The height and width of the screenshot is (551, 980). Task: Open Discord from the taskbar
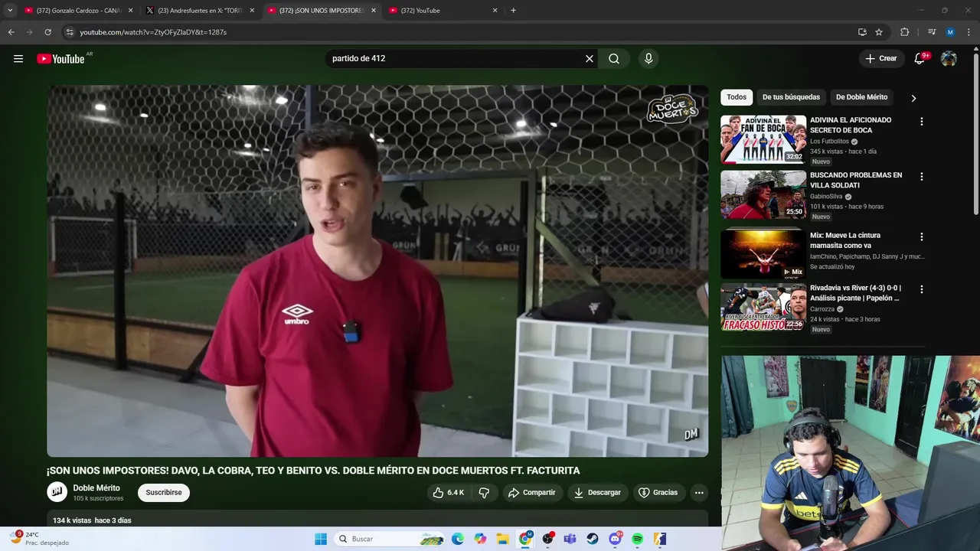pos(615,539)
